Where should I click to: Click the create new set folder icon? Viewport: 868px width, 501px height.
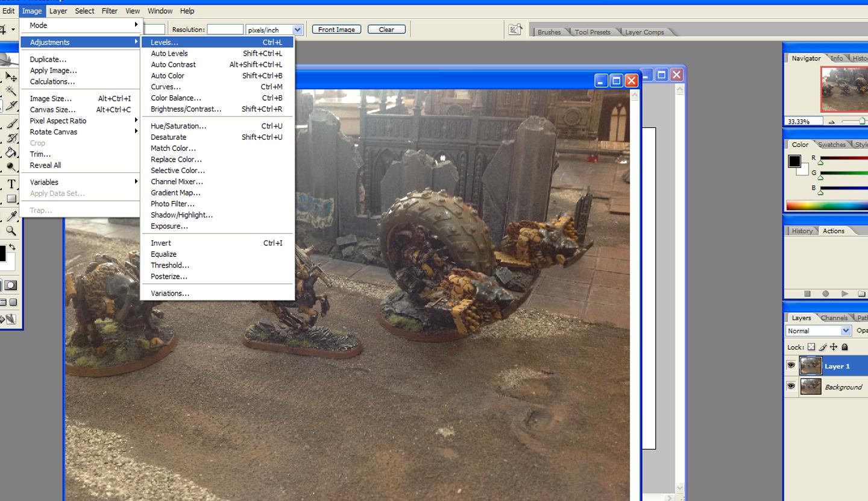coord(863,294)
